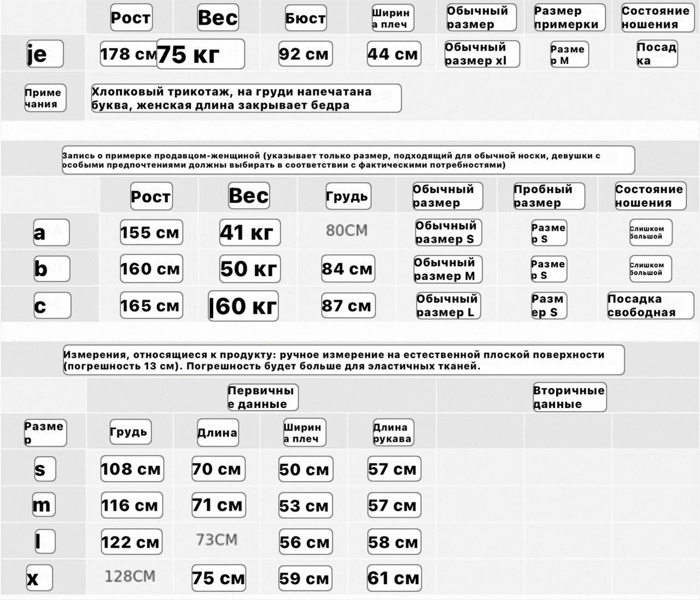The image size is (700, 600).
Task: Click the 128CM chest value in row x
Action: [x=130, y=577]
